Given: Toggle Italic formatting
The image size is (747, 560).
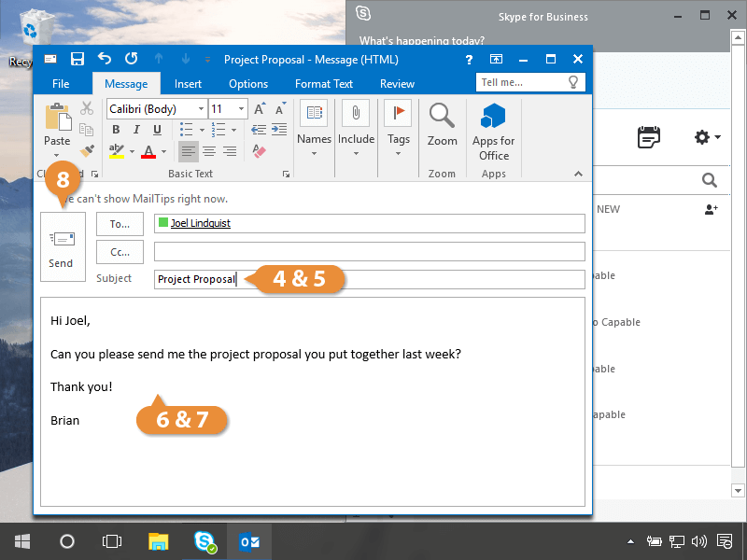Looking at the screenshot, I should pyautogui.click(x=135, y=131).
